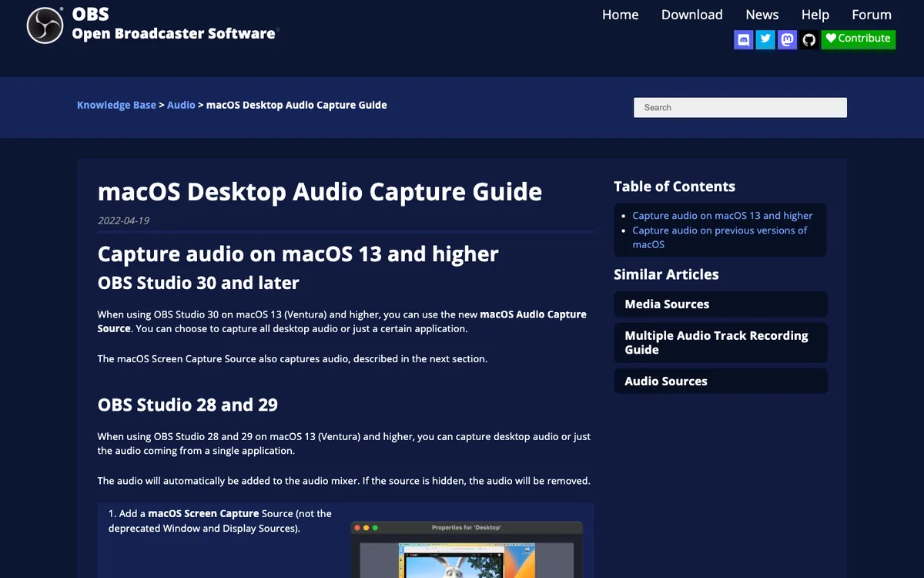Click the bold text macOS Screen Capture
Image resolution: width=924 pixels, height=578 pixels.
coord(203,513)
